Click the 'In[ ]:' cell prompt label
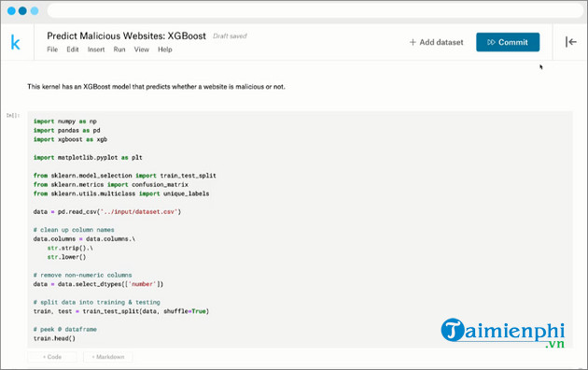This screenshot has width=588, height=370. click(13, 115)
